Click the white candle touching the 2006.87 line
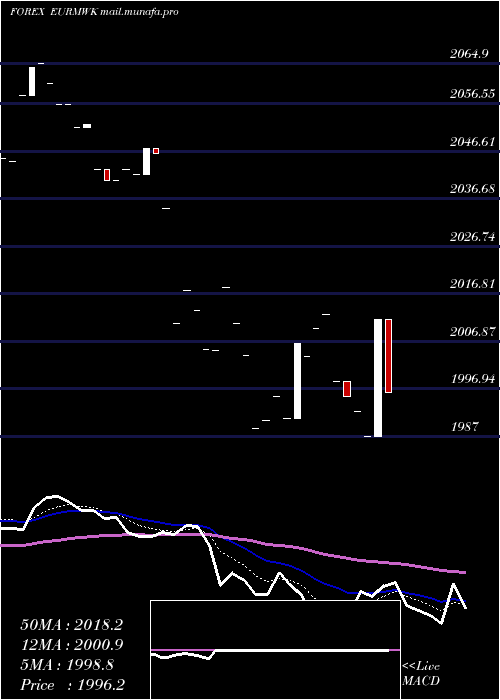500x700 pixels. click(297, 381)
